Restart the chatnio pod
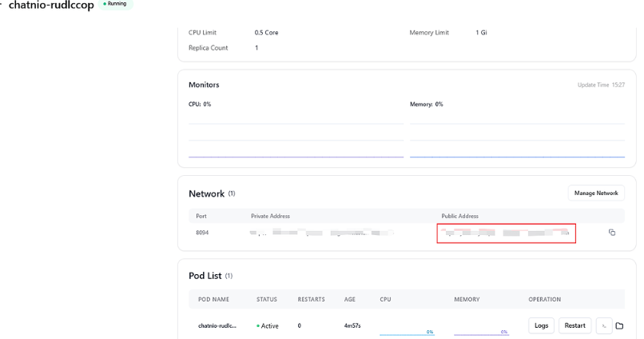The width and height of the screenshot is (644, 339). [x=574, y=325]
